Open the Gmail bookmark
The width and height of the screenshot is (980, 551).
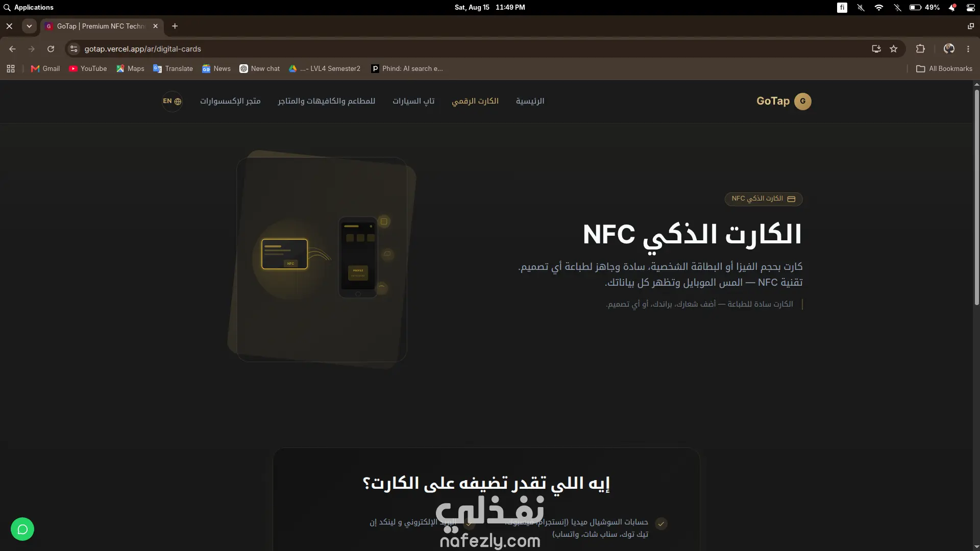pos(45,69)
